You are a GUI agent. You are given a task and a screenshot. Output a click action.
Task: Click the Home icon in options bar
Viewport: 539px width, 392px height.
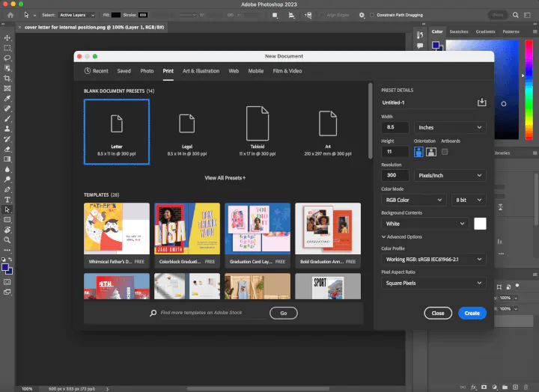click(10, 15)
